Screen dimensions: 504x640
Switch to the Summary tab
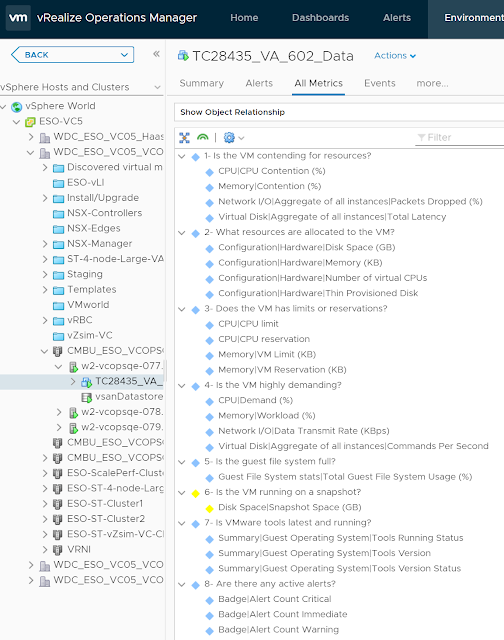tap(202, 83)
